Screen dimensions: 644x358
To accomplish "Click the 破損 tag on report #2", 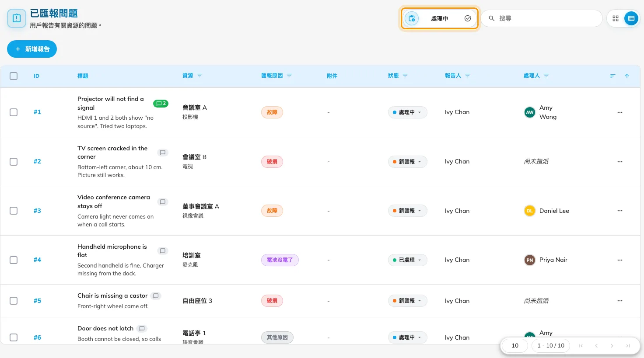I will pos(272,162).
